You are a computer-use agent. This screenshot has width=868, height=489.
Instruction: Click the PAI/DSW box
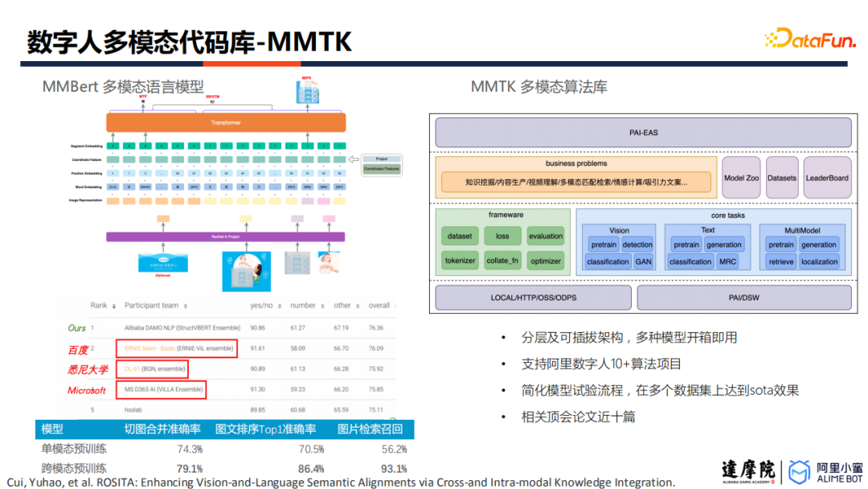pyautogui.click(x=744, y=298)
